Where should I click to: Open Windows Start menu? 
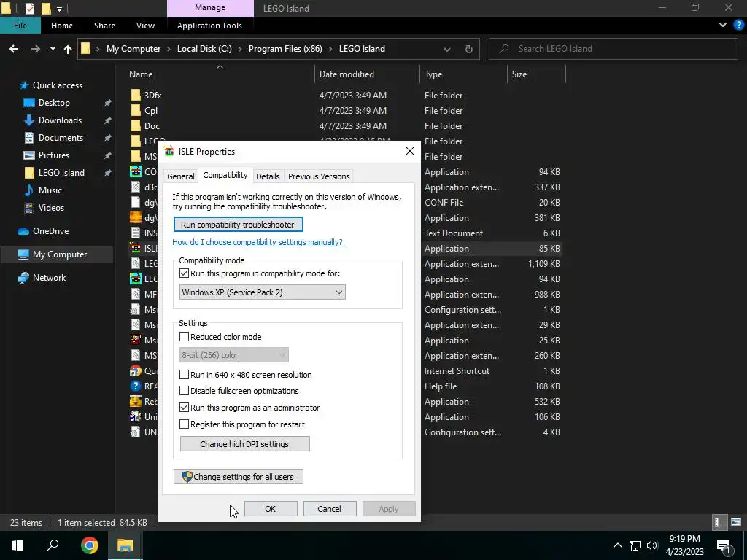tap(18, 545)
